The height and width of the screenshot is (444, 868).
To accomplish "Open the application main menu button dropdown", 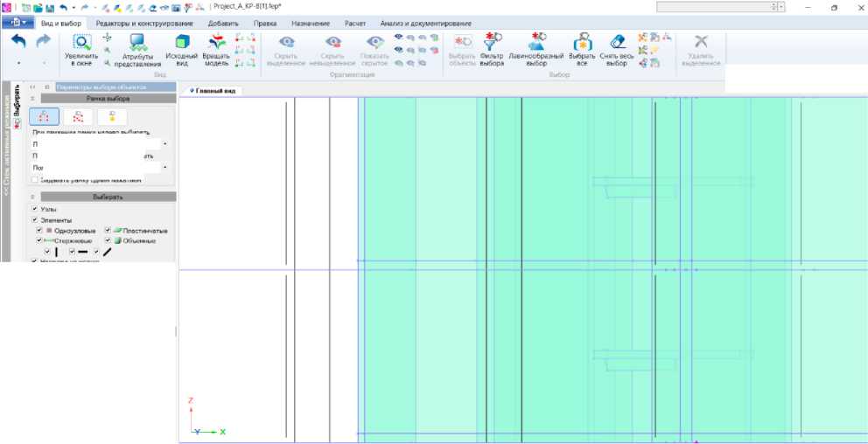I will point(18,23).
